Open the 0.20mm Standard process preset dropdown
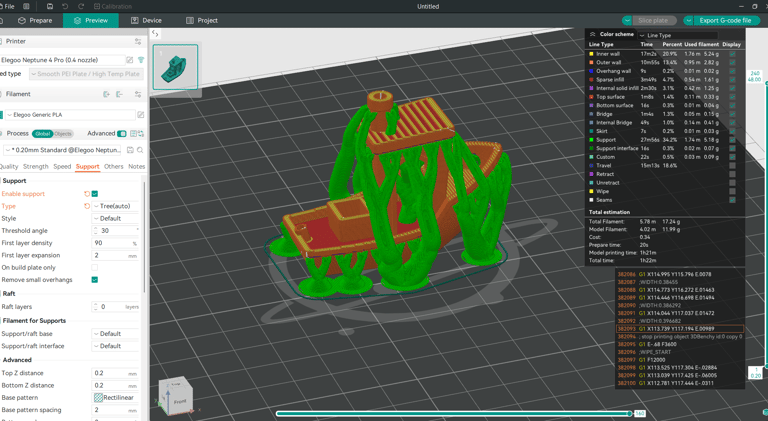Screen dimensions: 768x421 coord(64,150)
